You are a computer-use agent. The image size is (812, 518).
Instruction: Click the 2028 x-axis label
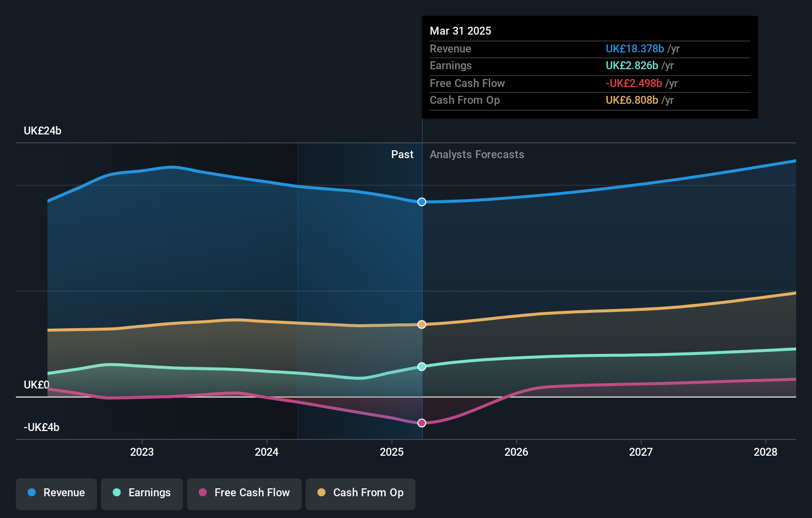[x=766, y=452]
